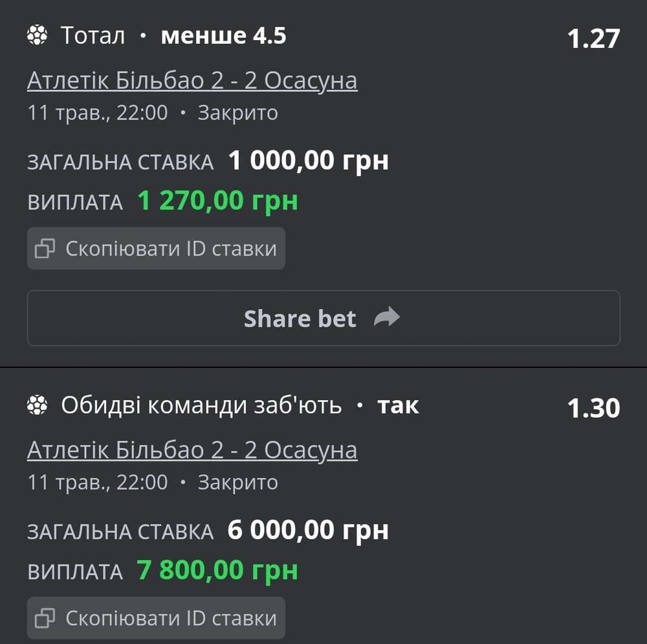Viewport: 647px width, 644px height.
Task: Click the Закрито status of the Тотал bet
Action: coord(237,113)
